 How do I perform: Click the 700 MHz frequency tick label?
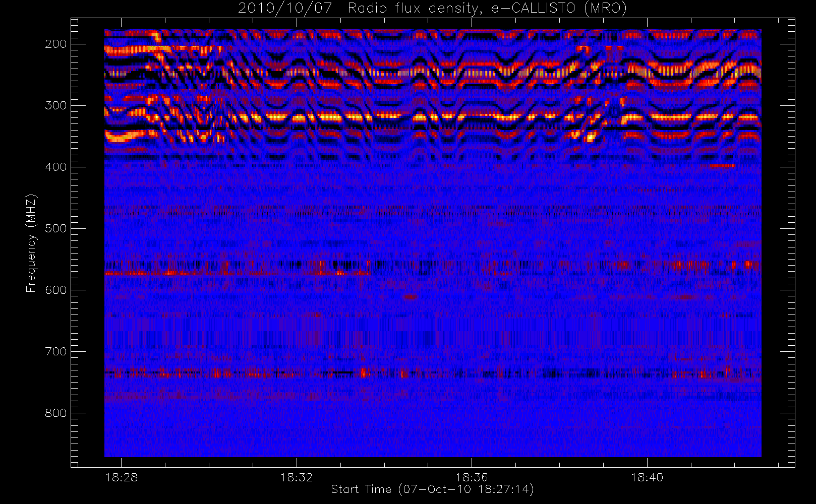click(x=55, y=351)
